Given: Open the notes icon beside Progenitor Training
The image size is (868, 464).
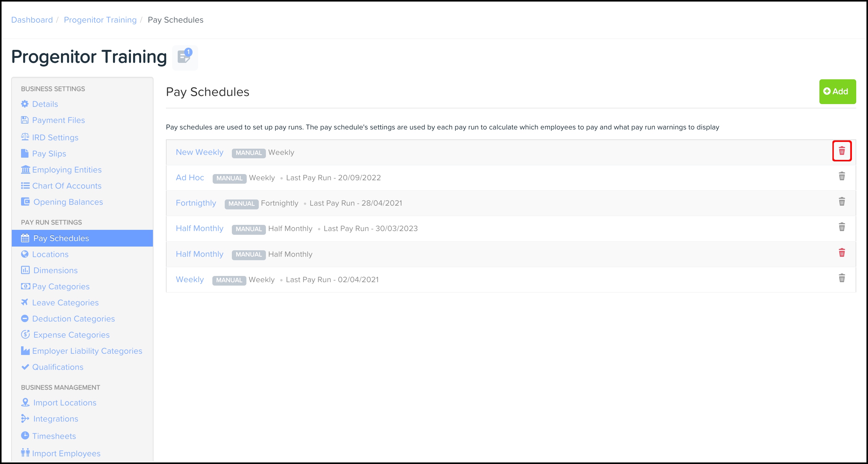Looking at the screenshot, I should pos(185,57).
